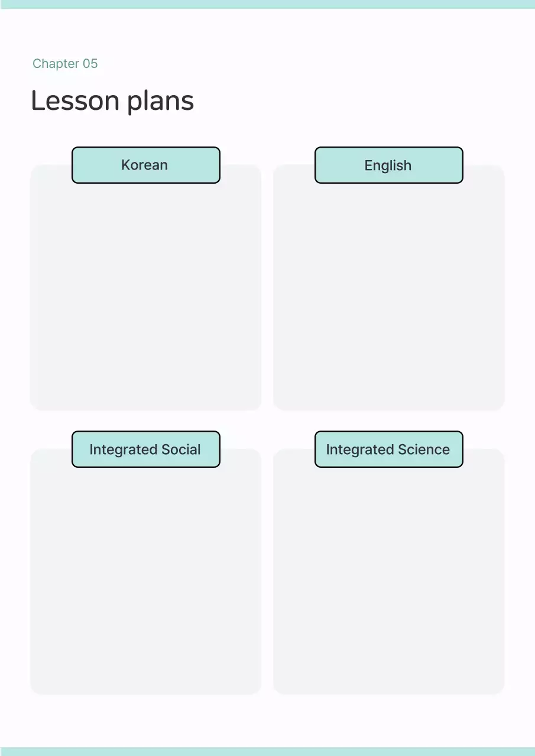Select the Lesson plans heading
The height and width of the screenshot is (756, 535).
[x=112, y=101]
